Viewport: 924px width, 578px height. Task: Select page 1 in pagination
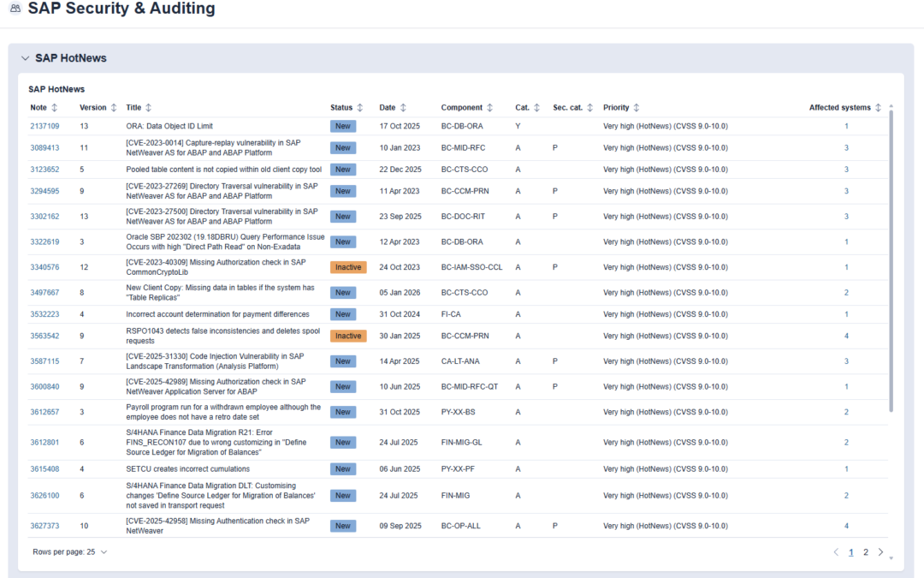(x=851, y=552)
